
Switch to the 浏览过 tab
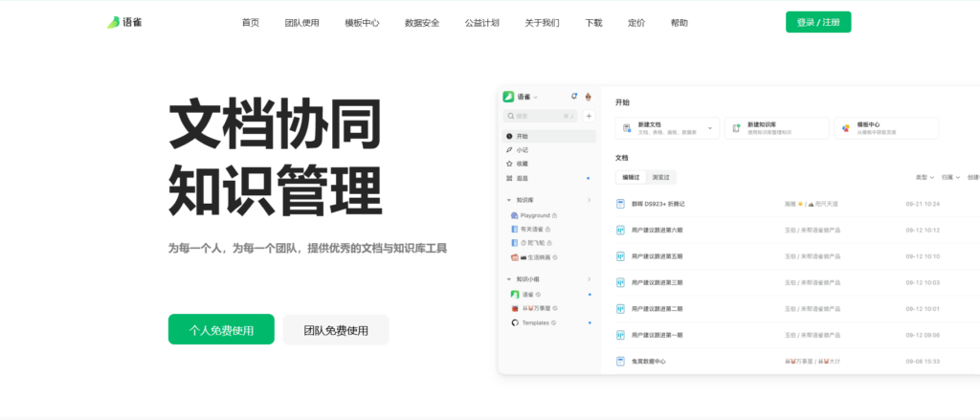(660, 178)
